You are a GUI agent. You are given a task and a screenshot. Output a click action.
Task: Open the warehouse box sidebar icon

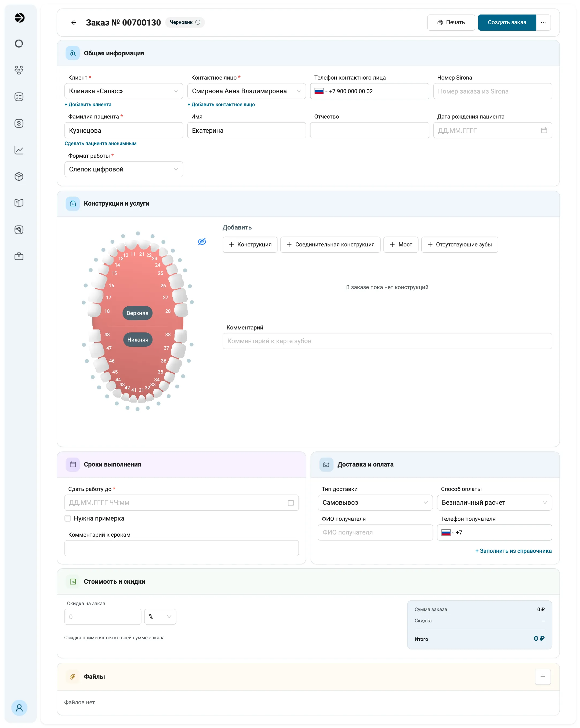tap(19, 177)
